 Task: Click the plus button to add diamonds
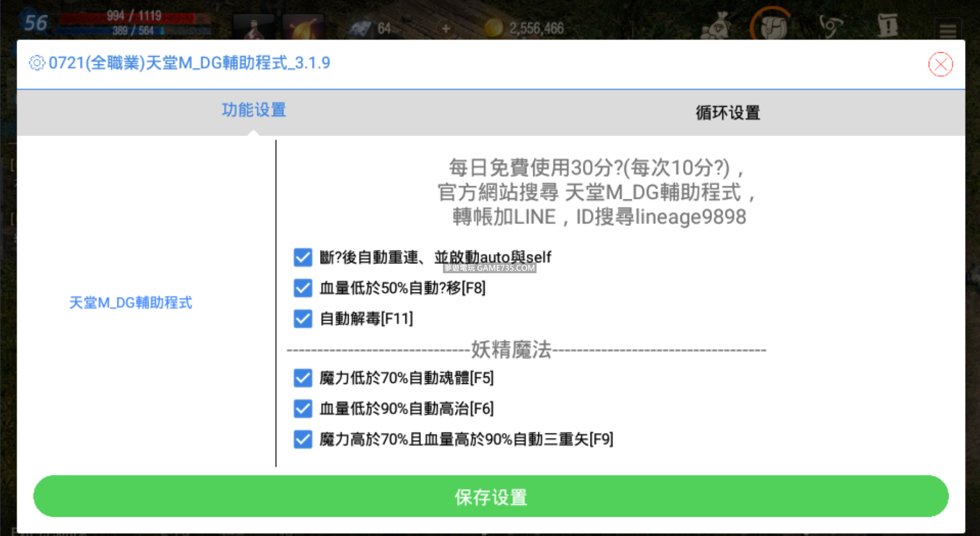[x=446, y=28]
